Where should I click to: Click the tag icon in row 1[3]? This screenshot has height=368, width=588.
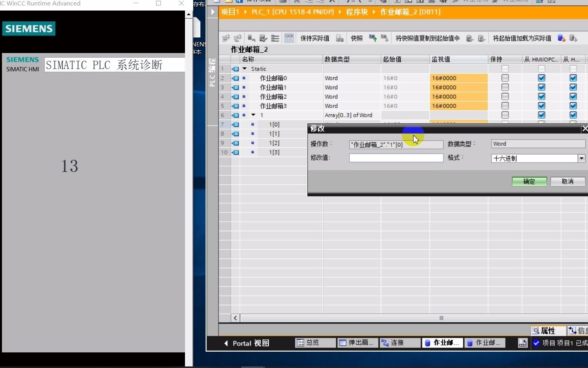[235, 152]
